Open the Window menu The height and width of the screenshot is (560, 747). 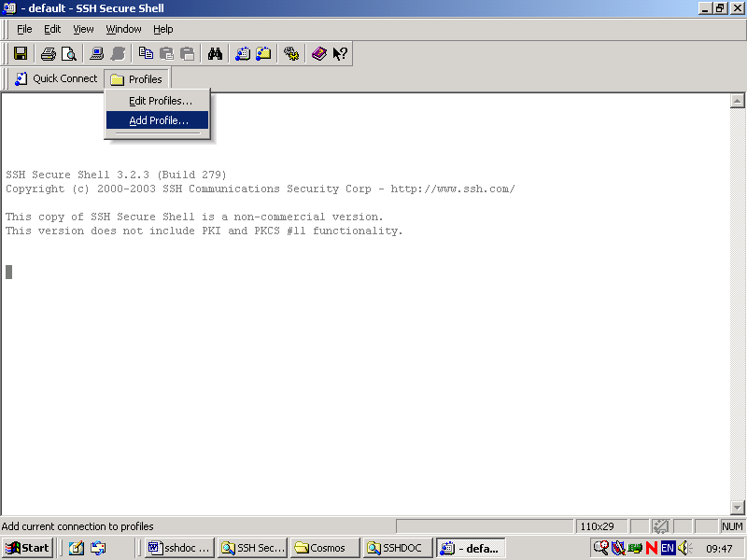pyautogui.click(x=123, y=29)
